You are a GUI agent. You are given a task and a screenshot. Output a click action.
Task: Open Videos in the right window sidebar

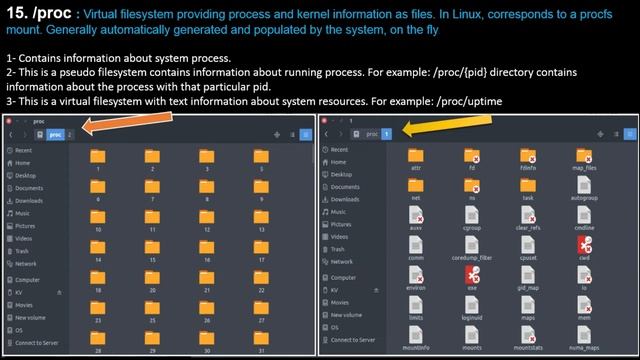click(336, 237)
